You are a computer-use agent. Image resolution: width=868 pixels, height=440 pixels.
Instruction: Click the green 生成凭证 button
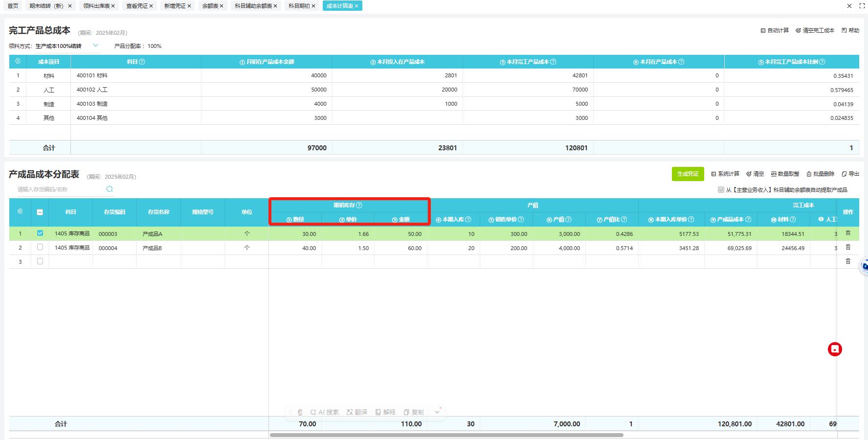(x=688, y=174)
